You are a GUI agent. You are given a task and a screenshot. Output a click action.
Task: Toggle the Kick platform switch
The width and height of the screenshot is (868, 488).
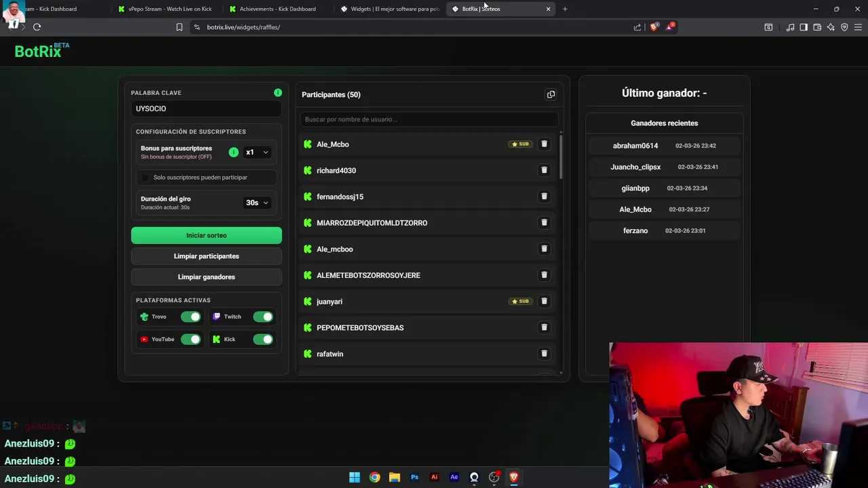263,339
